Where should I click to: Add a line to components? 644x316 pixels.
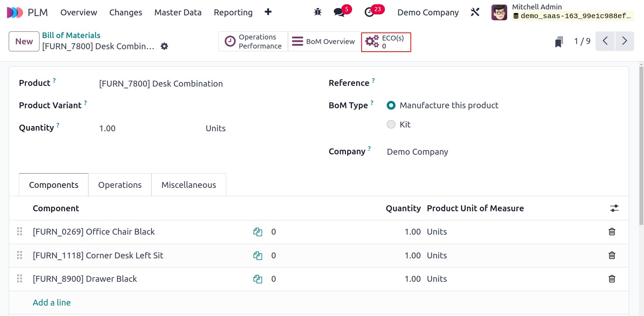pos(52,303)
